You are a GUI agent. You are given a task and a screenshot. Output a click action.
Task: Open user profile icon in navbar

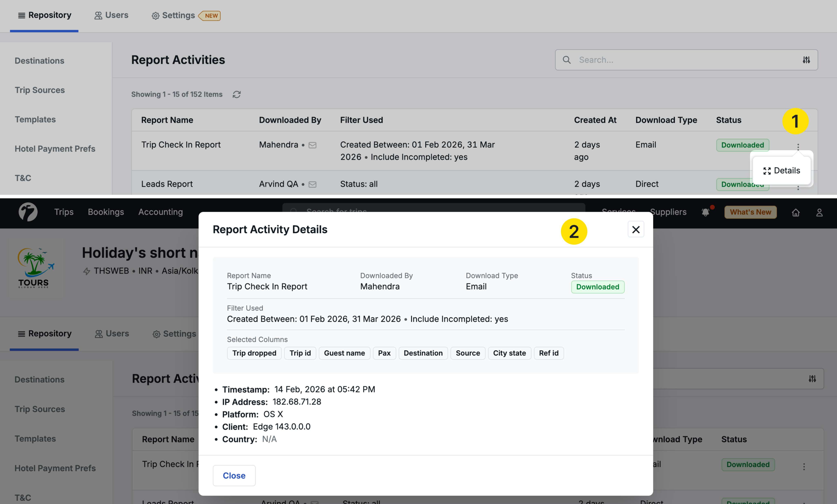(x=819, y=213)
